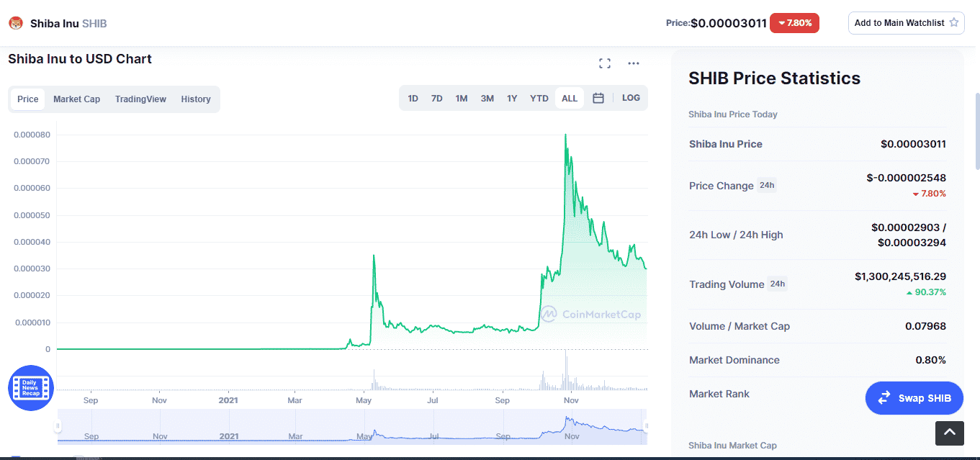Image resolution: width=980 pixels, height=460 pixels.
Task: Click the May price spike on the chart
Action: [x=374, y=255]
